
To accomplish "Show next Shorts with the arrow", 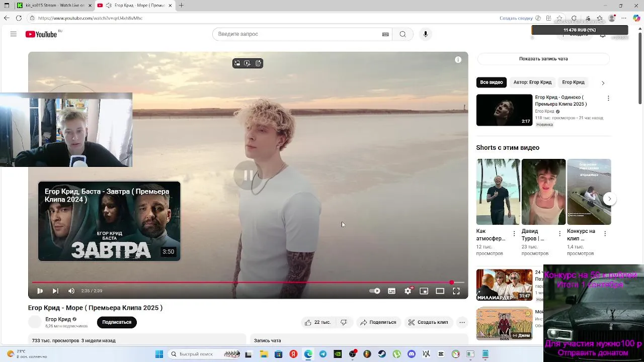I will pos(609,199).
